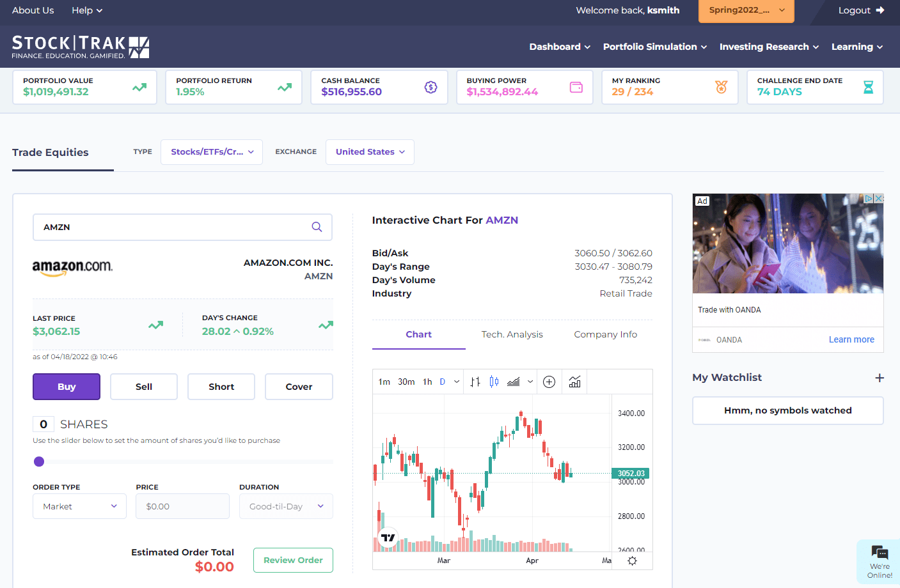The width and height of the screenshot is (900, 588).
Task: Select the Cover trade action
Action: click(x=298, y=387)
